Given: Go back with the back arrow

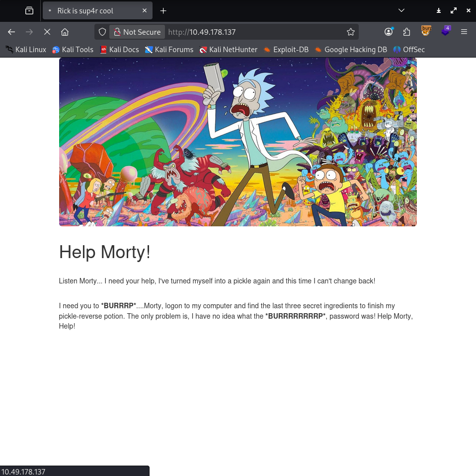Looking at the screenshot, I should 11,32.
